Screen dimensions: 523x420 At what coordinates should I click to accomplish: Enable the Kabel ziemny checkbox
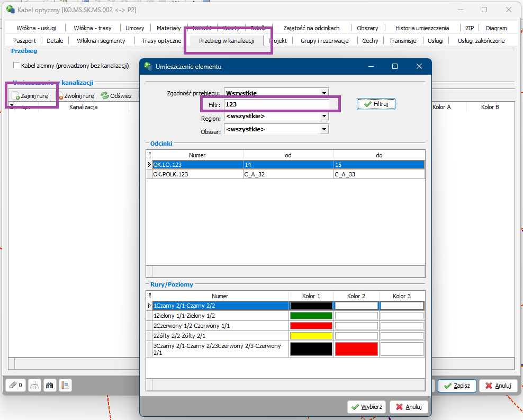[x=17, y=66]
